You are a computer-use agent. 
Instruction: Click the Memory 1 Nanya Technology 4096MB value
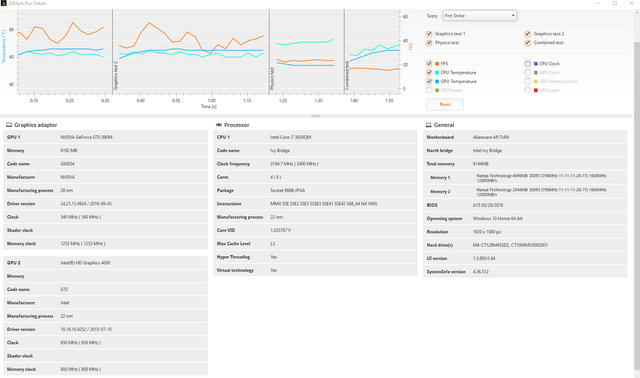pyautogui.click(x=542, y=178)
